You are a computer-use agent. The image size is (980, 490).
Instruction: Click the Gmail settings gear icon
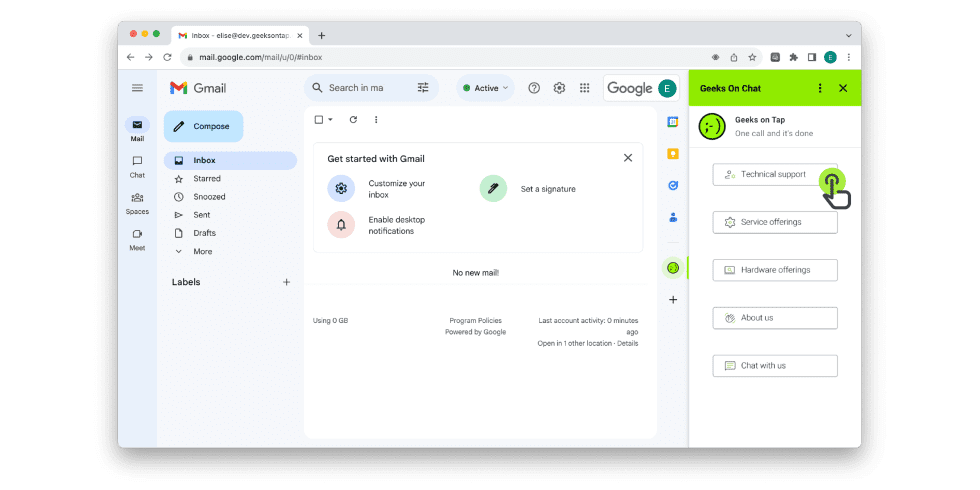(559, 88)
